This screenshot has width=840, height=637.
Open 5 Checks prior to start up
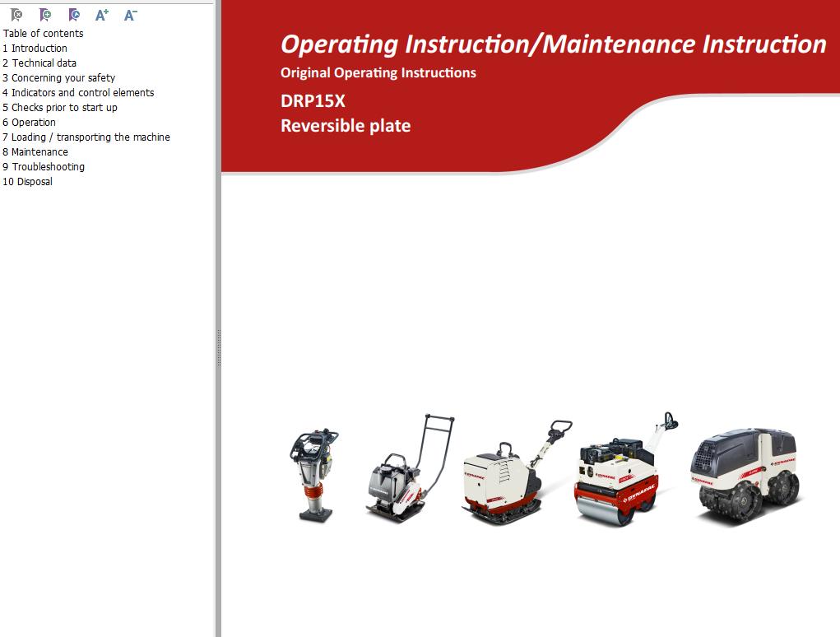click(x=60, y=108)
